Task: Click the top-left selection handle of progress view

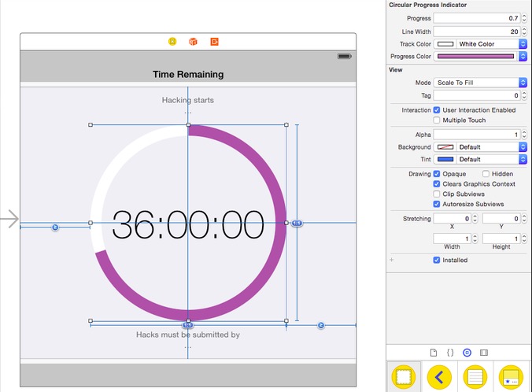Action: 91,125
